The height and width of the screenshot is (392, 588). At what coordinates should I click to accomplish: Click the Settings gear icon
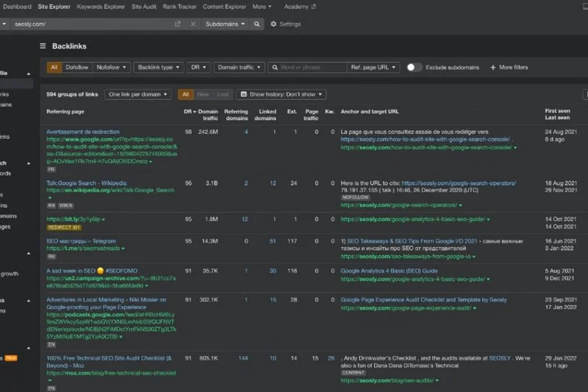[273, 24]
